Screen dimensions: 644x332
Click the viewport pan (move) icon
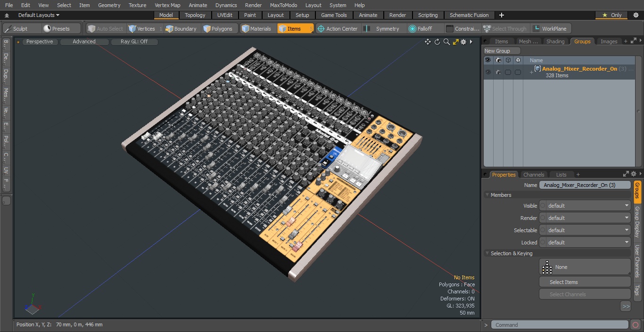(x=428, y=42)
